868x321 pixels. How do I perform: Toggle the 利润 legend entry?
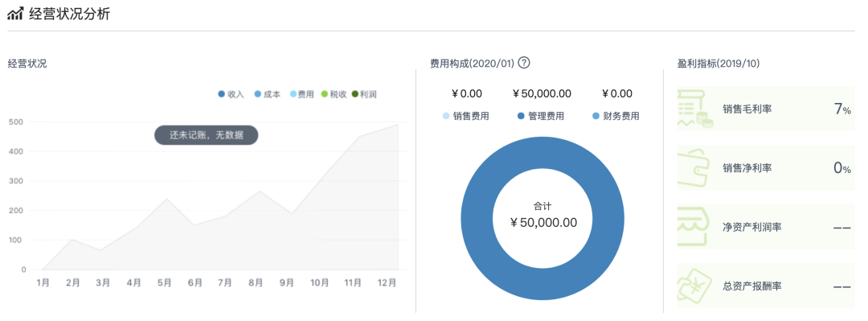[364, 94]
